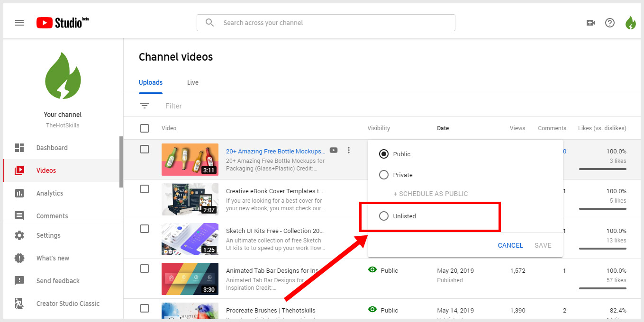Click the create video camera icon
Screen dimensions: 644x322
pos(590,23)
